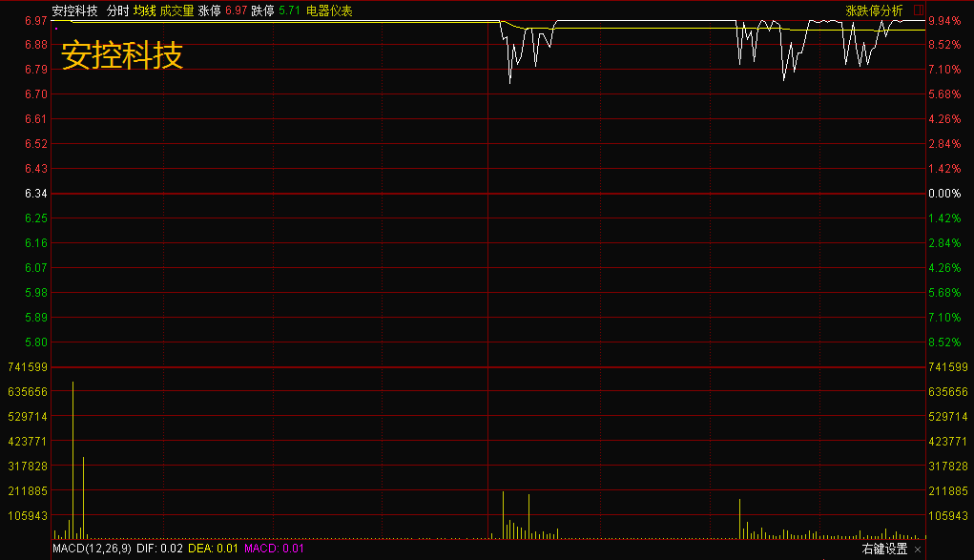Close the MACD indicator panel with the X
Image resolution: width=974 pixels, height=560 pixels.
coord(918,550)
